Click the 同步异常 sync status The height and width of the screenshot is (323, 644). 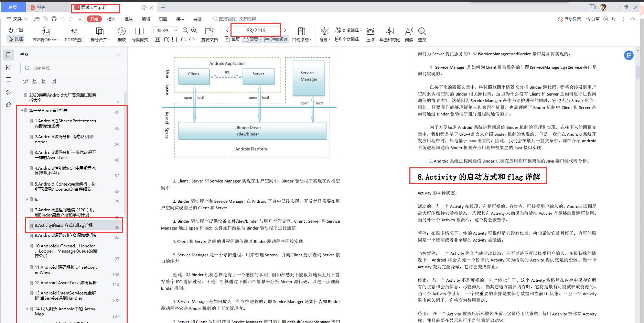click(x=569, y=19)
